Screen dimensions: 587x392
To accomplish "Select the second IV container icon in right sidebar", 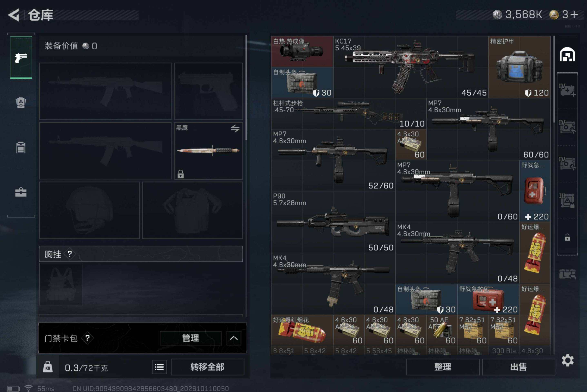I will (x=567, y=127).
